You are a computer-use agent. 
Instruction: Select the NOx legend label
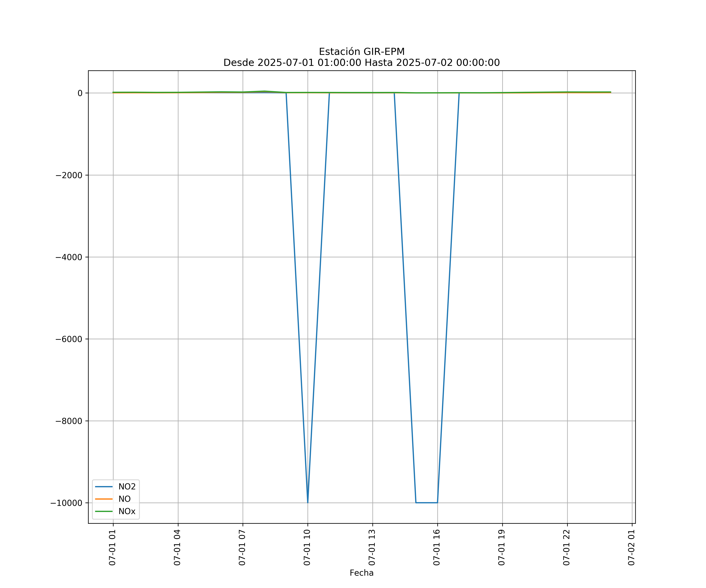[x=127, y=511]
